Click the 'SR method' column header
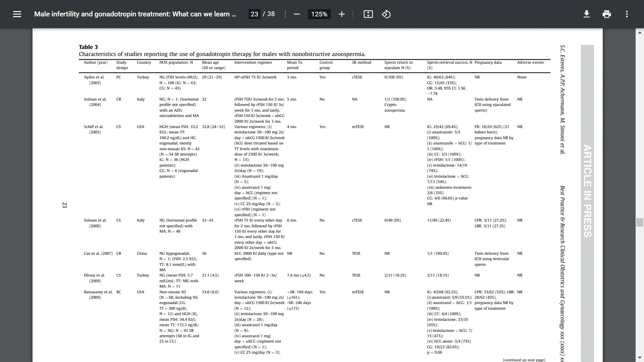This screenshot has height=362, width=644. tap(361, 62)
